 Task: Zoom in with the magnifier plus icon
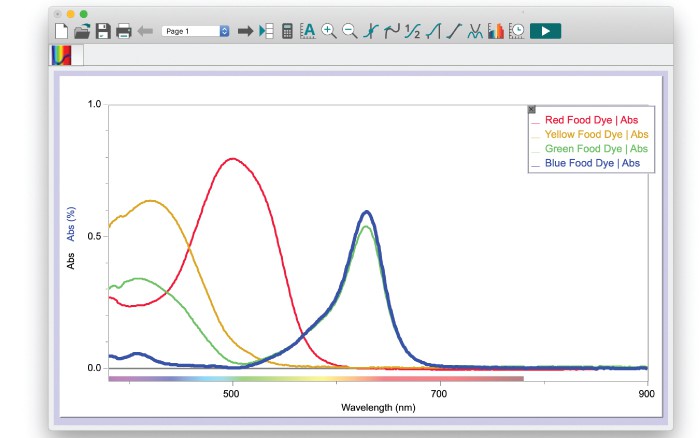pyautogui.click(x=329, y=31)
